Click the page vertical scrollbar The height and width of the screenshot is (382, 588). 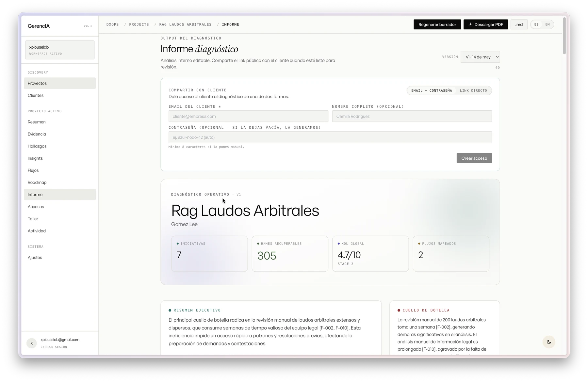[x=564, y=36]
